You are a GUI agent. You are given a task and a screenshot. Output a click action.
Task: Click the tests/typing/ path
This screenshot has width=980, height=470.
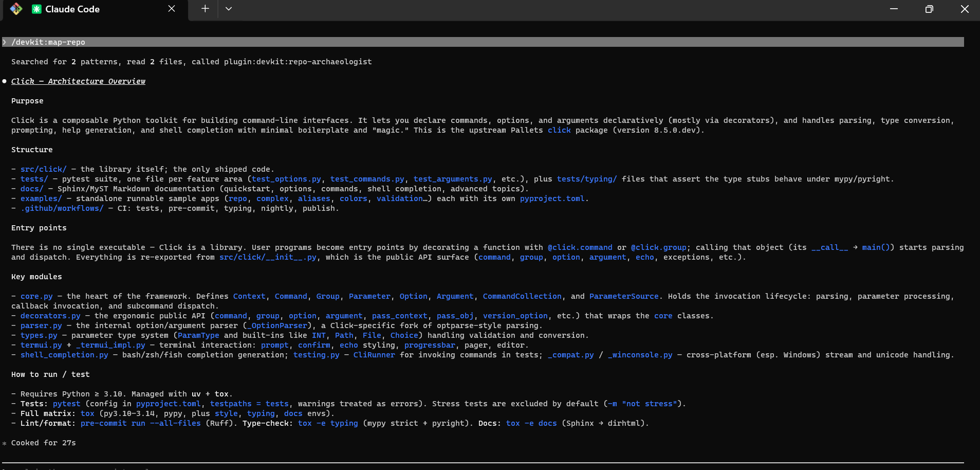click(x=587, y=179)
